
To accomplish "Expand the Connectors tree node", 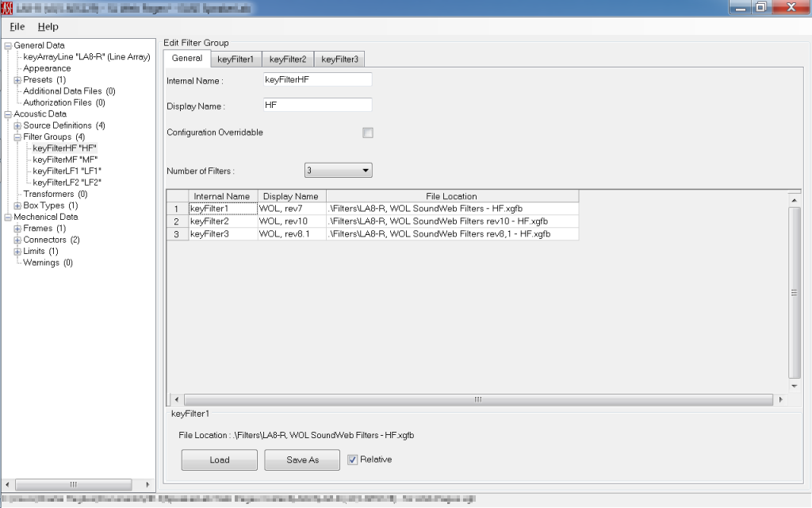I will coord(17,240).
